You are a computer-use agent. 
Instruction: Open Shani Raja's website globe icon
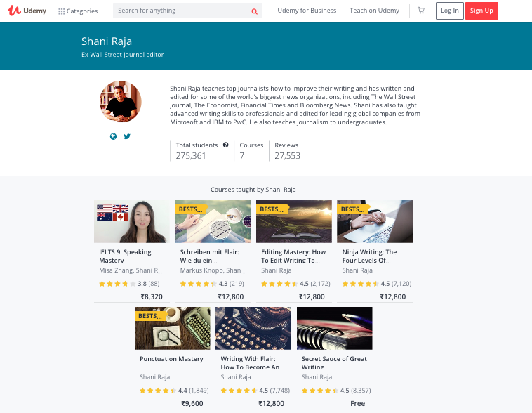click(113, 136)
